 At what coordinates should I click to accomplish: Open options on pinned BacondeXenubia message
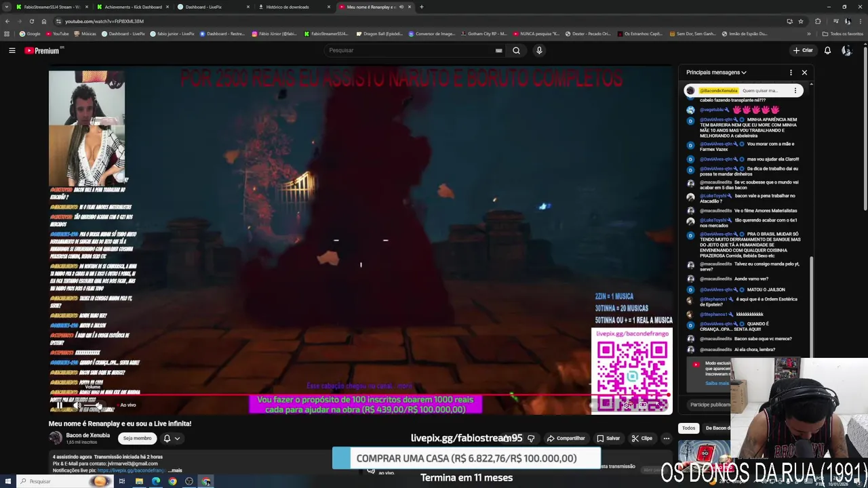(x=795, y=90)
